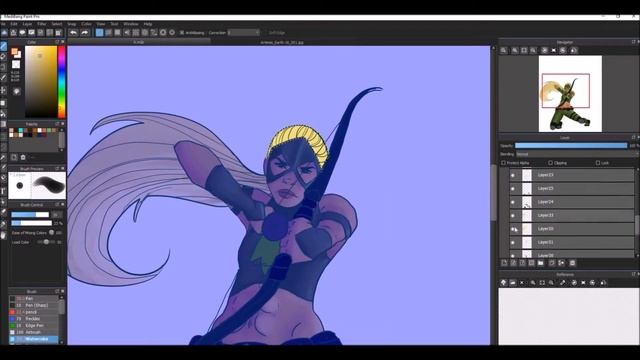
Task: Open the Select menu
Action: tap(57, 24)
